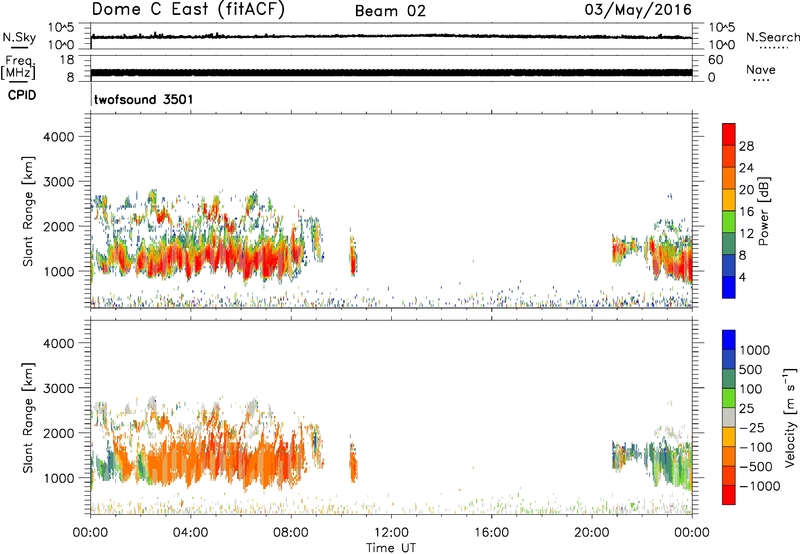
Task: Click the '12:00' time axis tick label
Action: pos(391,533)
